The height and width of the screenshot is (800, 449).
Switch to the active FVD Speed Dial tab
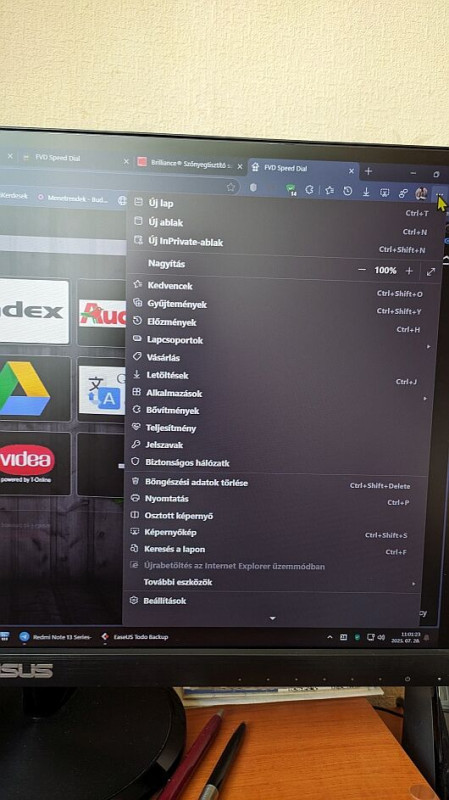pyautogui.click(x=303, y=168)
